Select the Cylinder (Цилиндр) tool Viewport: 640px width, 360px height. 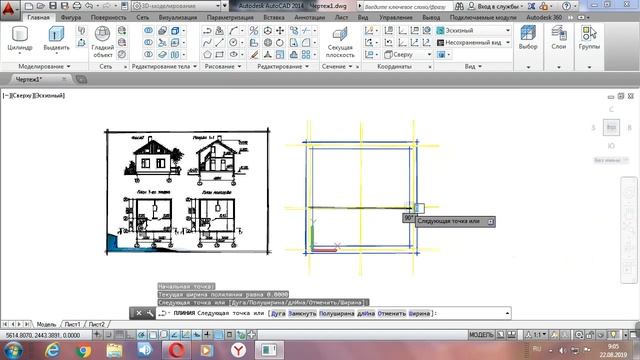click(19, 38)
